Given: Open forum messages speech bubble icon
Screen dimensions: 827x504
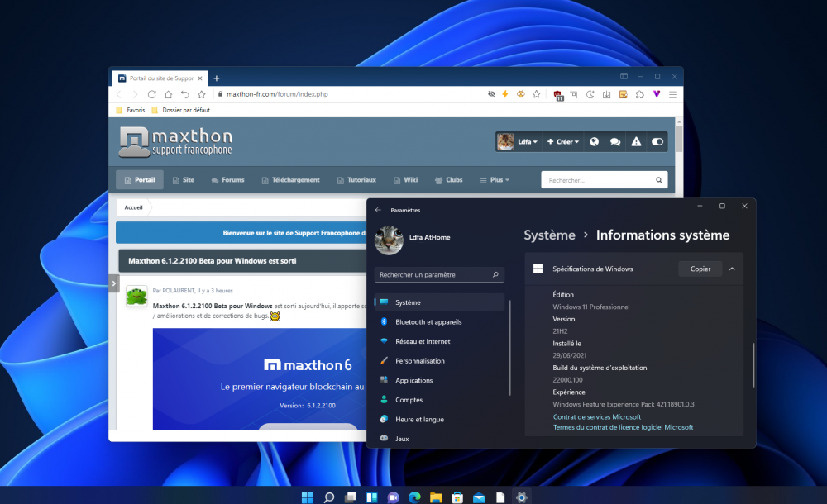Looking at the screenshot, I should tap(615, 142).
